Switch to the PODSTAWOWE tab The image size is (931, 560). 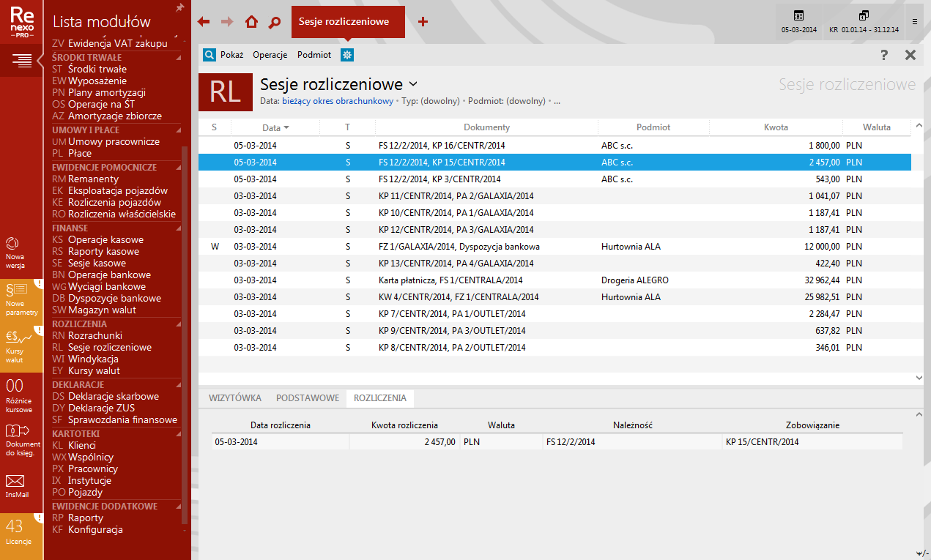[x=307, y=398]
